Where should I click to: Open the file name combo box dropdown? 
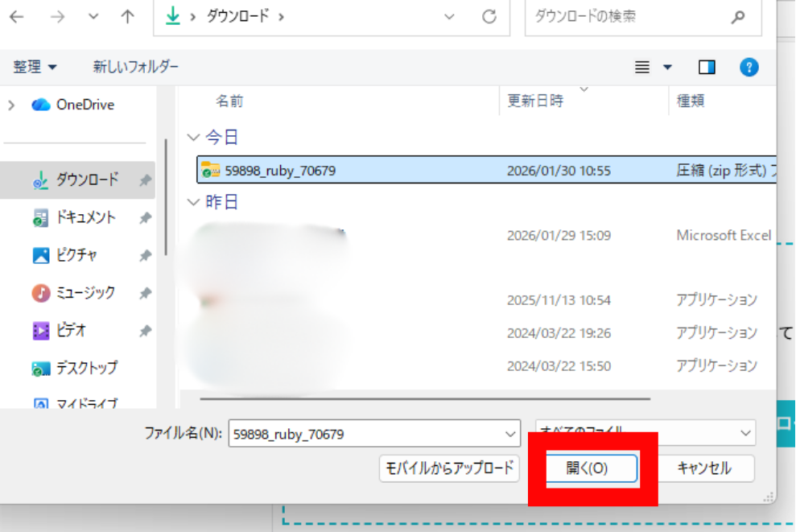click(510, 434)
